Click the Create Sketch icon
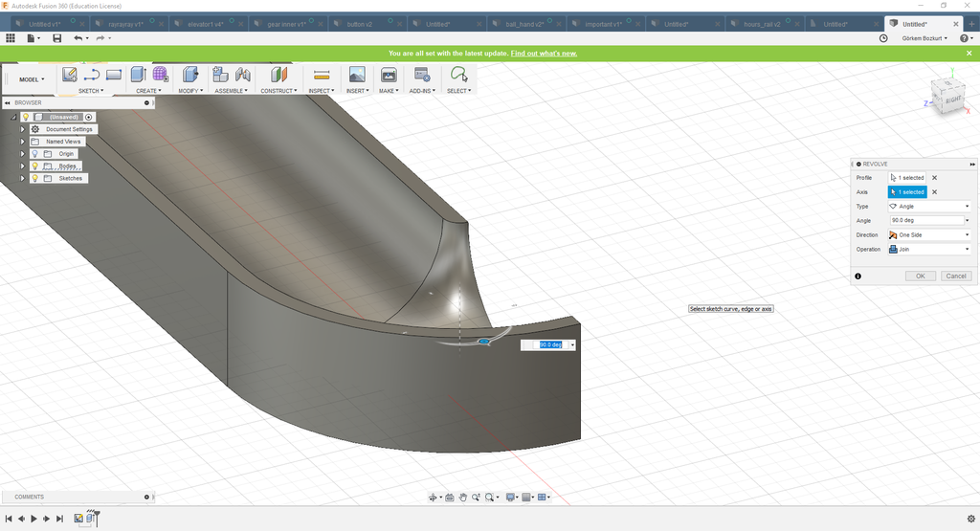The width and height of the screenshot is (980, 531). pyautogui.click(x=69, y=75)
